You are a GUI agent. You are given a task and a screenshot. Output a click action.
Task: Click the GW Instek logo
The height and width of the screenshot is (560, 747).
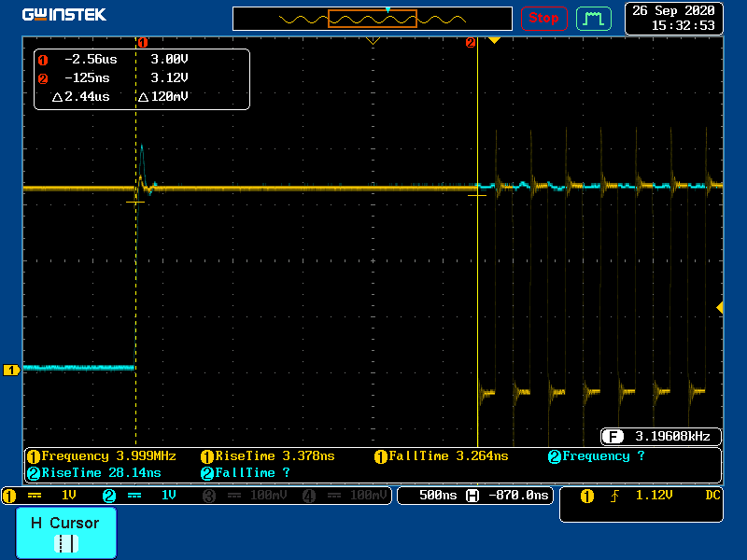click(63, 15)
